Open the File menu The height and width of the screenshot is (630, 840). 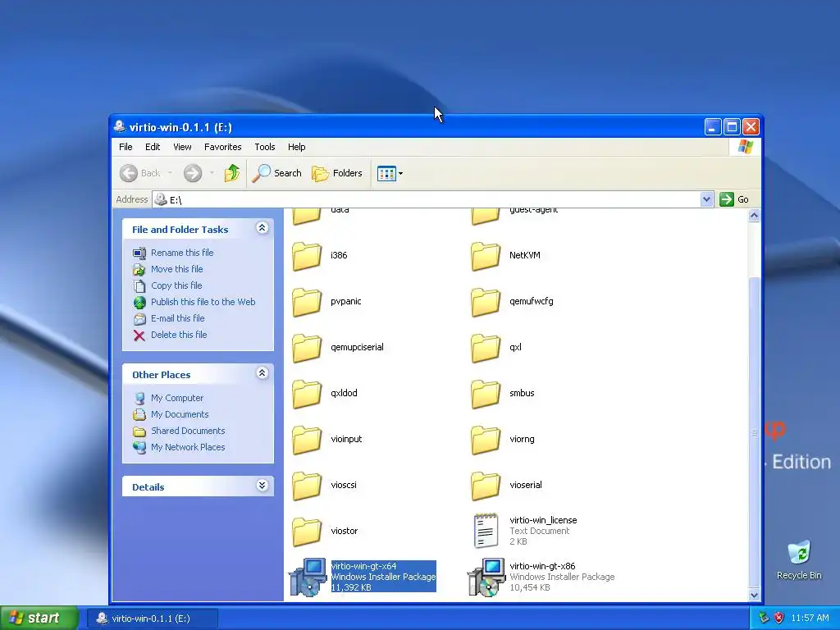(126, 147)
